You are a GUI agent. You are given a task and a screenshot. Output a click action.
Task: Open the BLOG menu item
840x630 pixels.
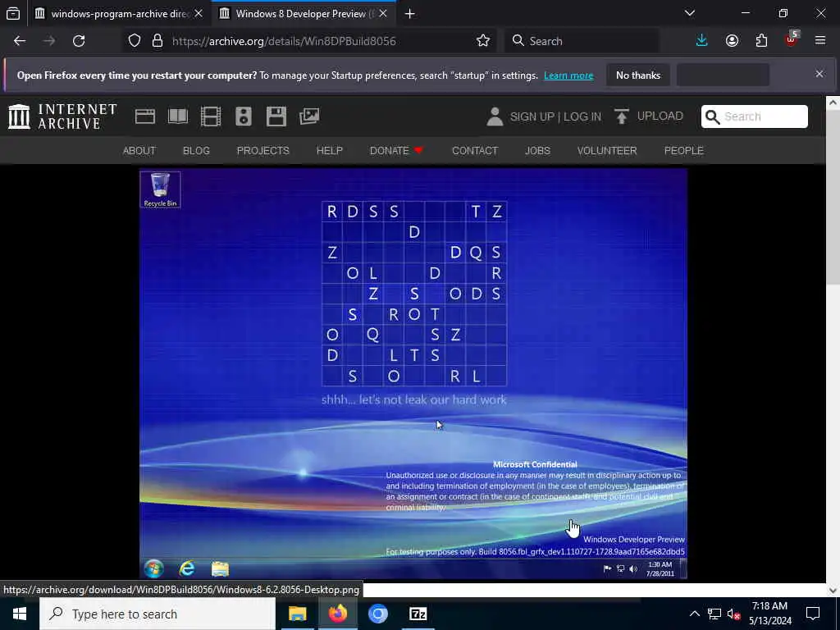click(196, 151)
